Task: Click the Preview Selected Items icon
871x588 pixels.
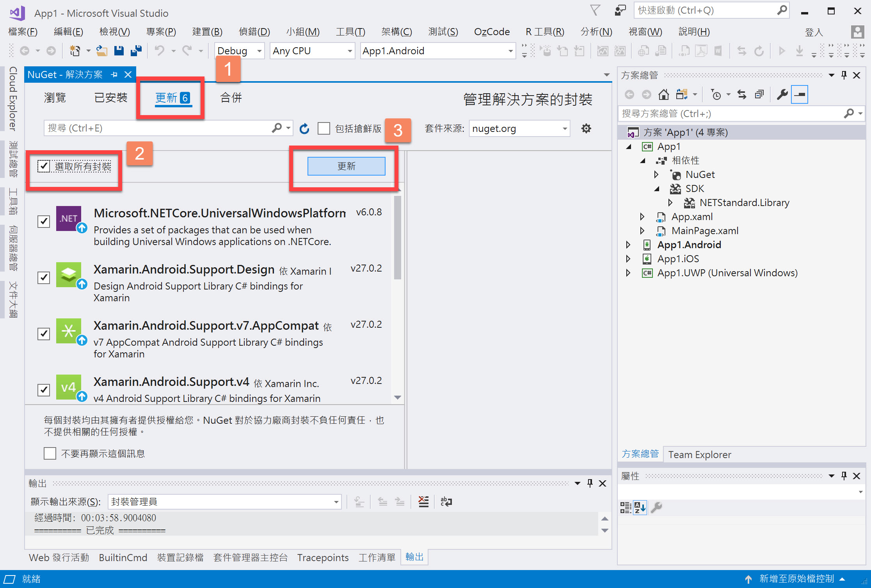Action: pyautogui.click(x=800, y=94)
